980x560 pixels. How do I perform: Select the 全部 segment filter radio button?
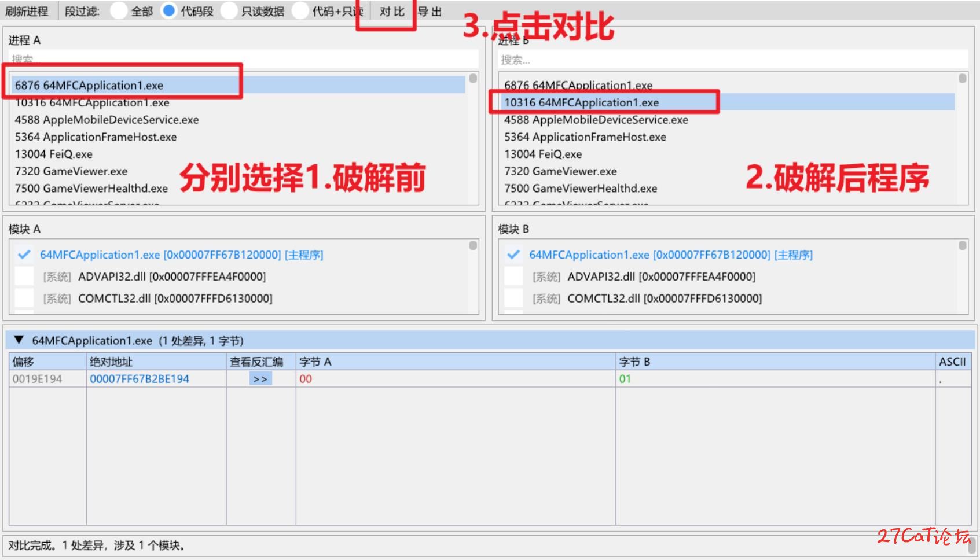(x=119, y=11)
